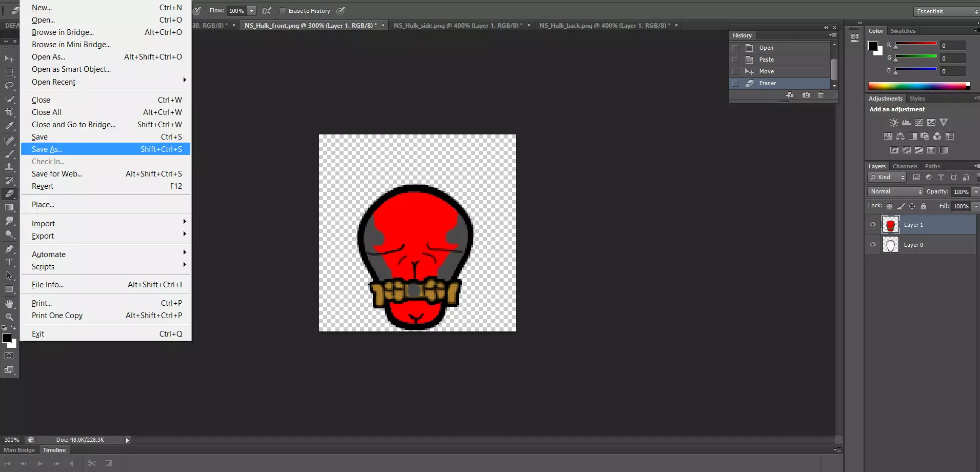Image resolution: width=980 pixels, height=472 pixels.
Task: Choose Save As from File menu
Action: coord(106,149)
